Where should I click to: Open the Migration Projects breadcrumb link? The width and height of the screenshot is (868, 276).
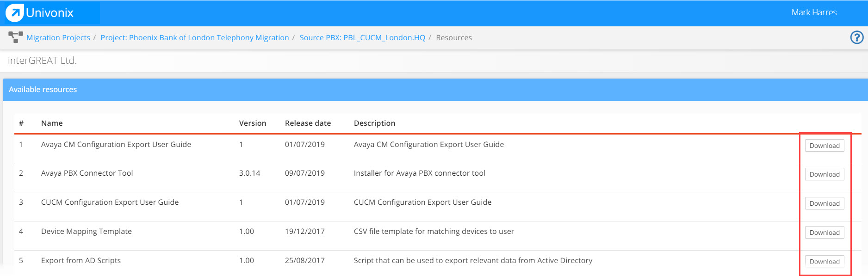click(58, 37)
